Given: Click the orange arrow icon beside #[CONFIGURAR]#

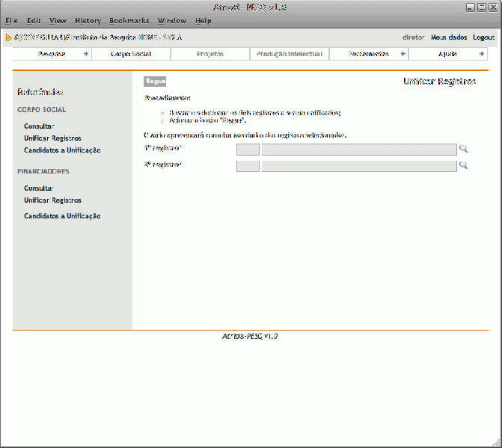Looking at the screenshot, I should point(8,37).
